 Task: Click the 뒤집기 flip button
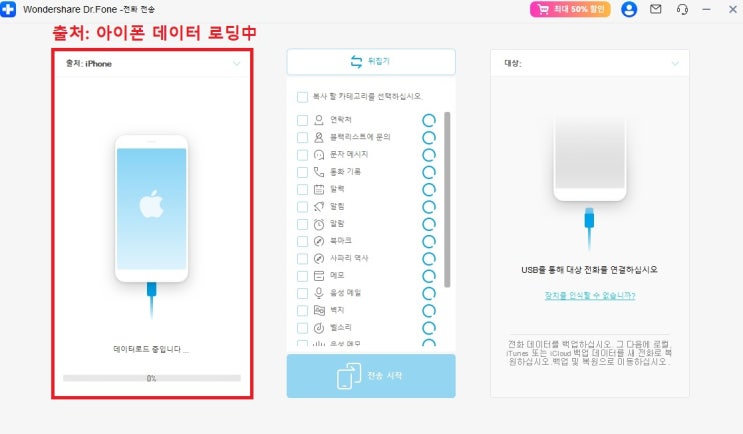(371, 62)
